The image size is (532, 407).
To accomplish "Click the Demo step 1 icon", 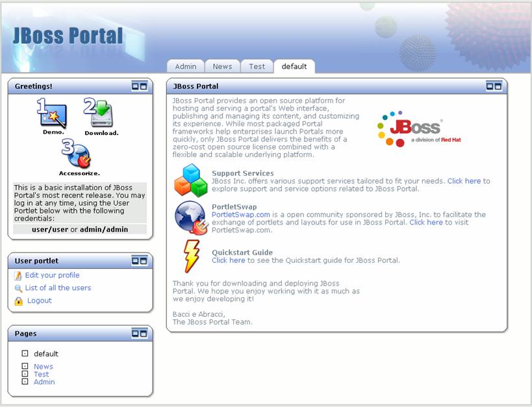I will pos(52,113).
